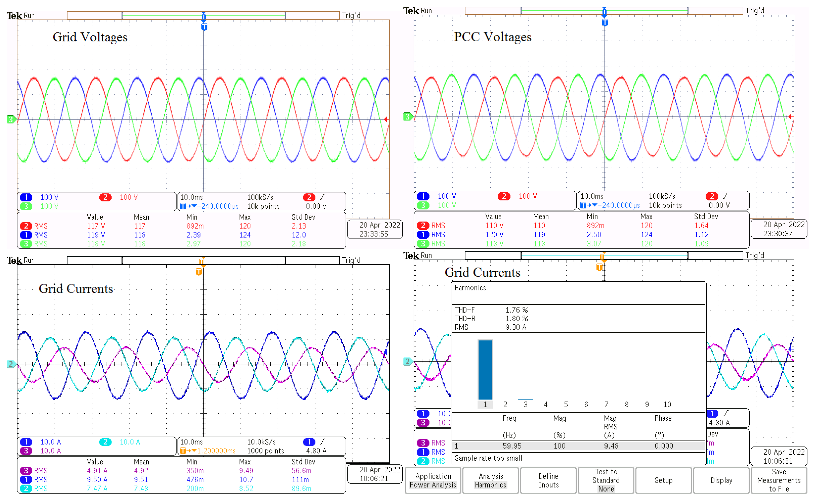819x504 pixels.
Task: Click channel 1 badge 100 V in Grid Voltages
Action: (x=26, y=197)
